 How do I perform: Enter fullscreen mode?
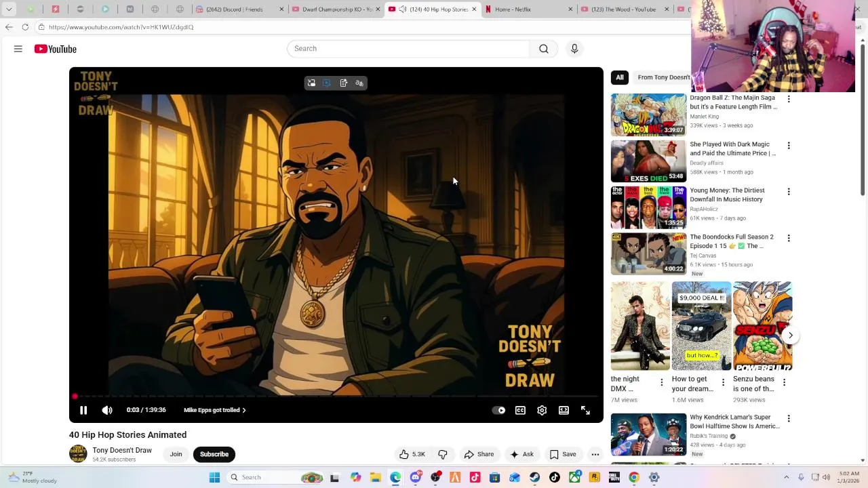(x=585, y=410)
